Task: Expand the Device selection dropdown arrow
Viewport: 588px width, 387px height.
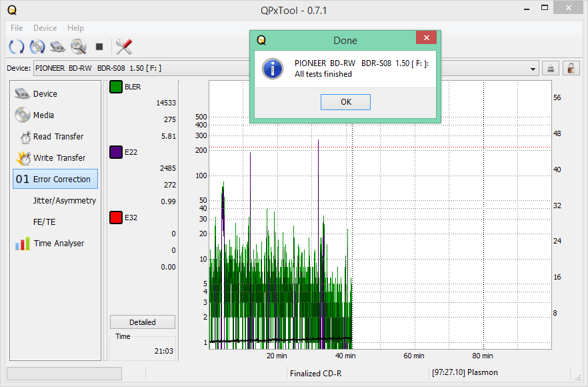Action: 533,69
